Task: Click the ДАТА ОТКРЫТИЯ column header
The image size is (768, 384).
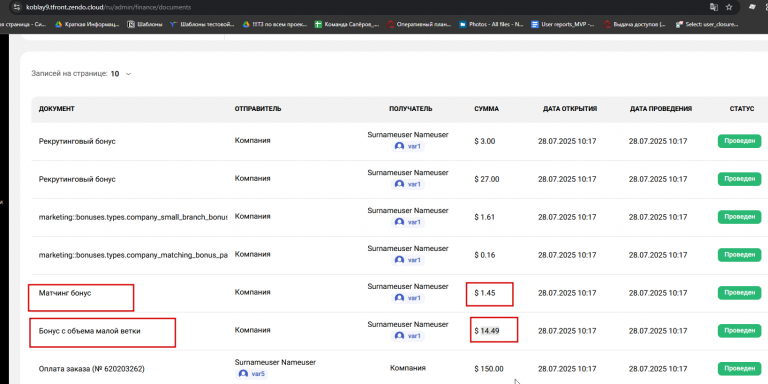Action: tap(570, 109)
